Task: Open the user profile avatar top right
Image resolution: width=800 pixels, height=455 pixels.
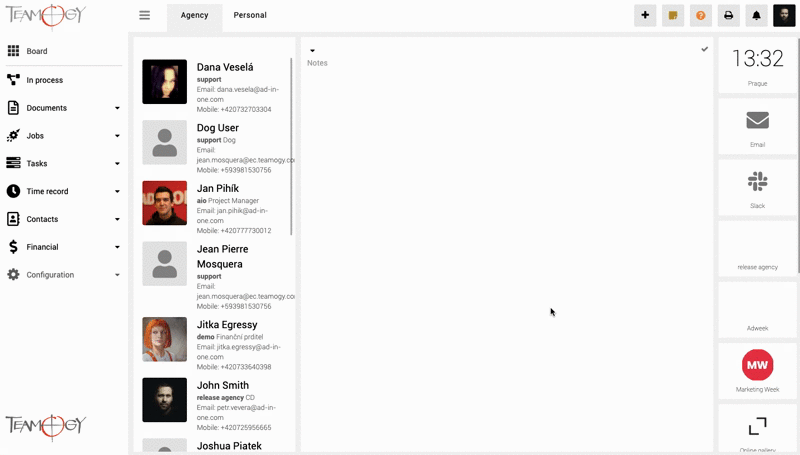Action: point(784,15)
